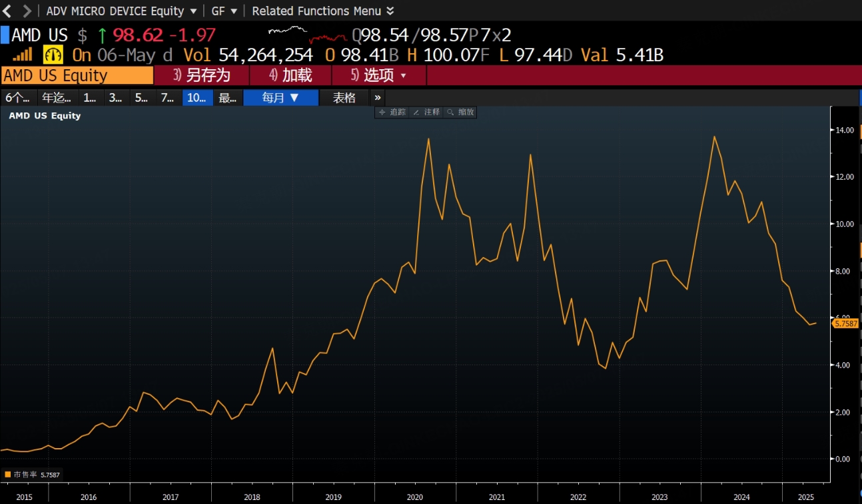Click the blue square security marker beside AMD US
This screenshot has width=862, height=504.
pos(5,34)
